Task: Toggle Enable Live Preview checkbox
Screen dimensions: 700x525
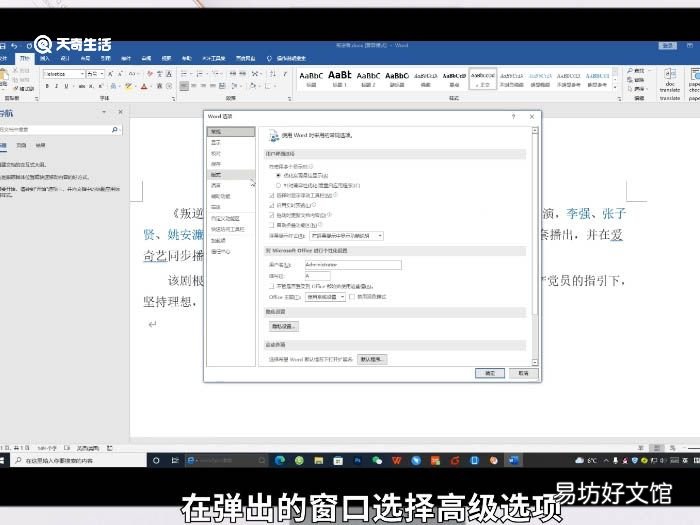Action: coord(271,205)
